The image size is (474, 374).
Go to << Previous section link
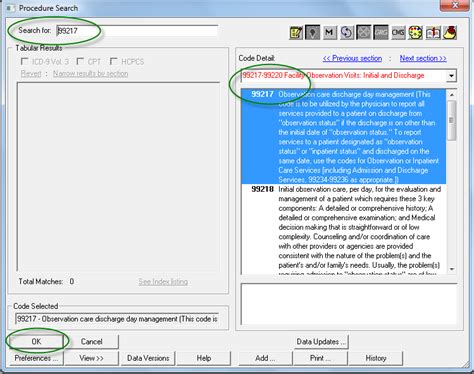(352, 58)
